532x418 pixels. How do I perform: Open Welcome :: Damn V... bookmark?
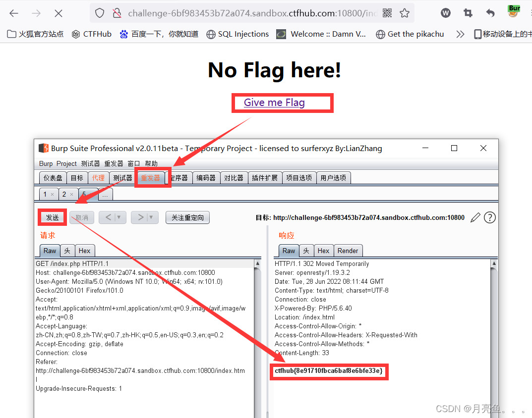tap(321, 34)
